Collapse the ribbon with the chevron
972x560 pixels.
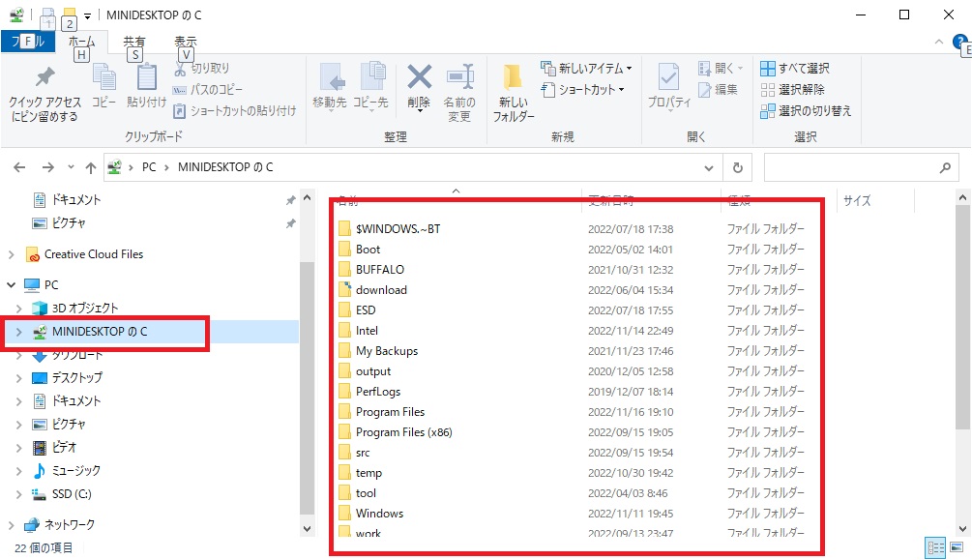(938, 43)
